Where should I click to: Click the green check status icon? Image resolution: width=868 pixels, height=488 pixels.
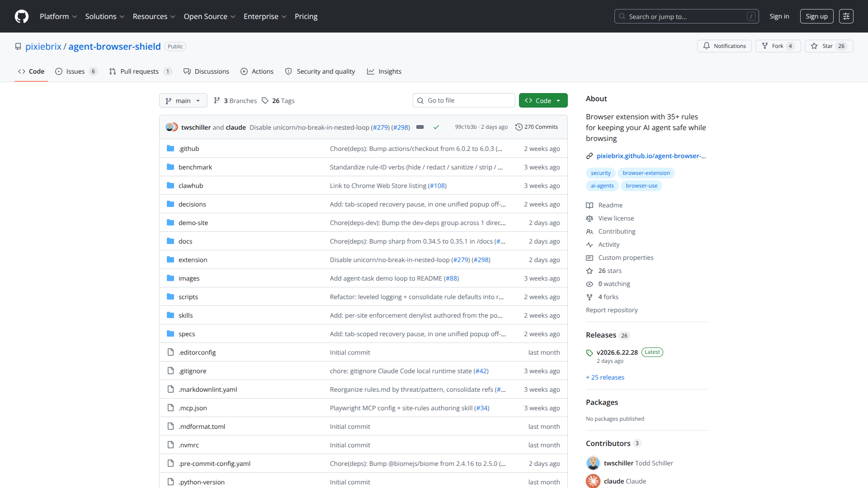pos(436,127)
